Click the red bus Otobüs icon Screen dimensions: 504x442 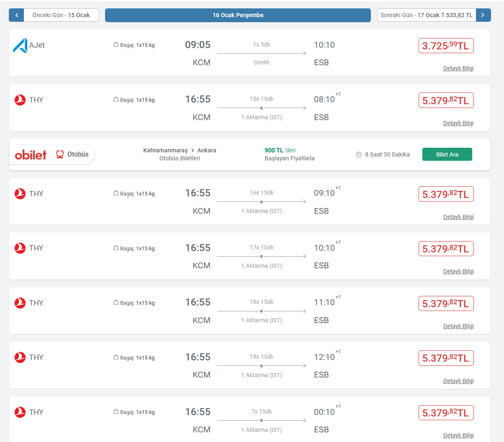click(60, 154)
